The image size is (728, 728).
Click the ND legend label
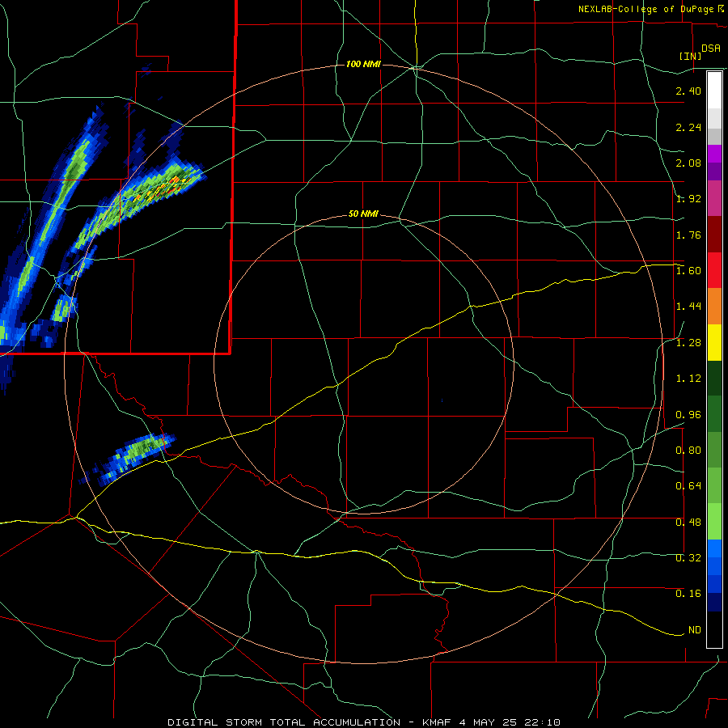695,630
